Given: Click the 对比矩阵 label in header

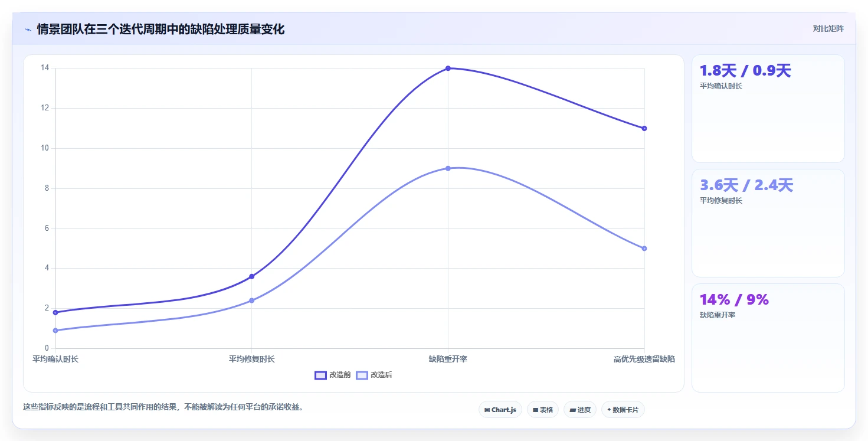Looking at the screenshot, I should [828, 28].
